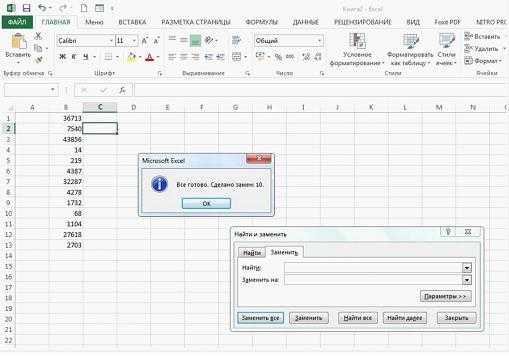Toggle italic (К) formatting
This screenshot has width=509, height=364.
(74, 57)
